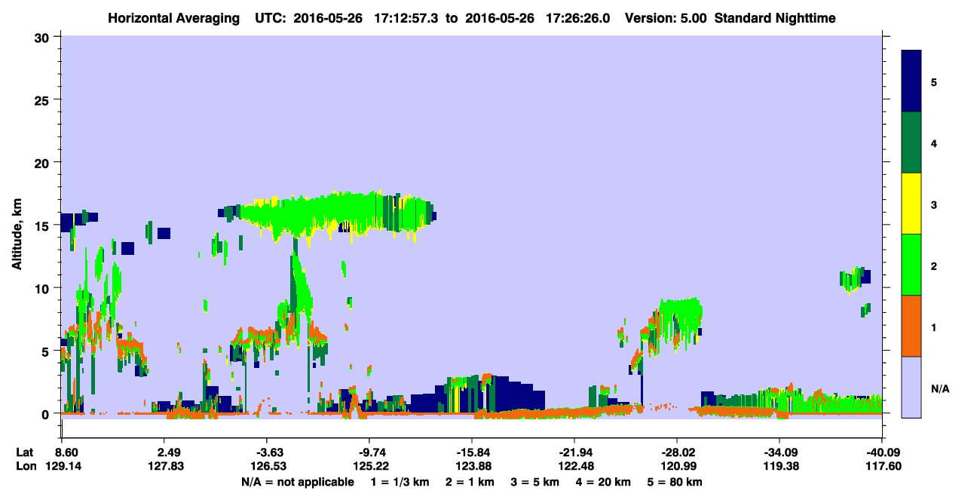Image resolution: width=980 pixels, height=503 pixels.
Task: Click the y-axis tick label 15
Action: click(x=43, y=225)
